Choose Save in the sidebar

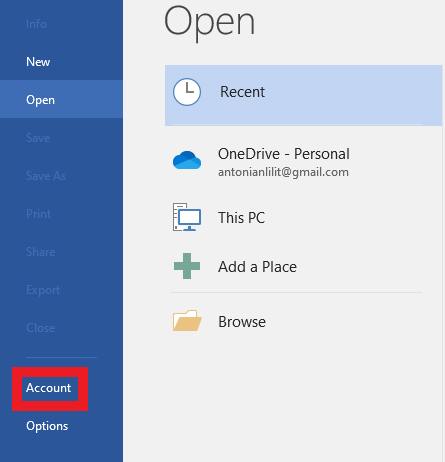[38, 138]
